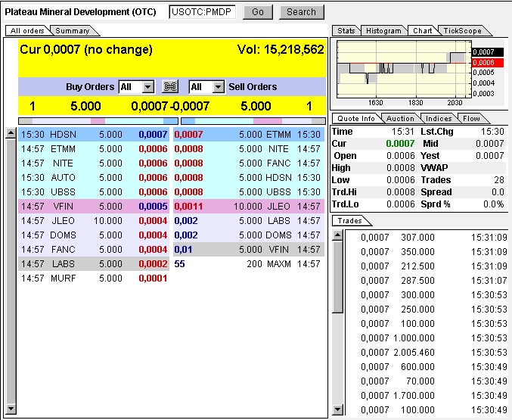Click Trades list scroll down arrow
This screenshot has width=512, height=420.
pos(337,409)
